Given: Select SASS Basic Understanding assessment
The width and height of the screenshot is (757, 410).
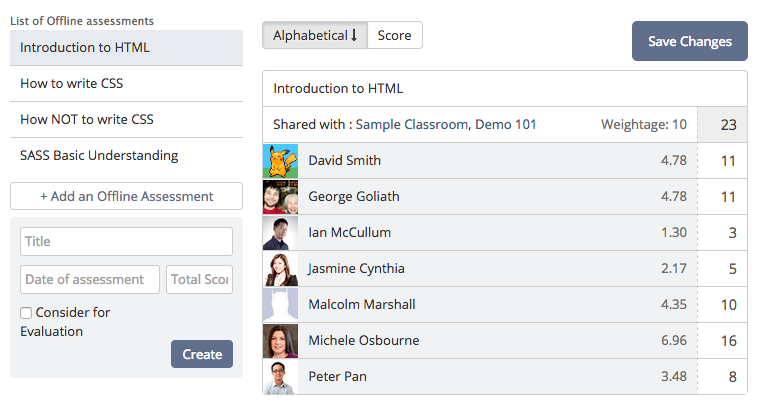Looking at the screenshot, I should click(126, 156).
